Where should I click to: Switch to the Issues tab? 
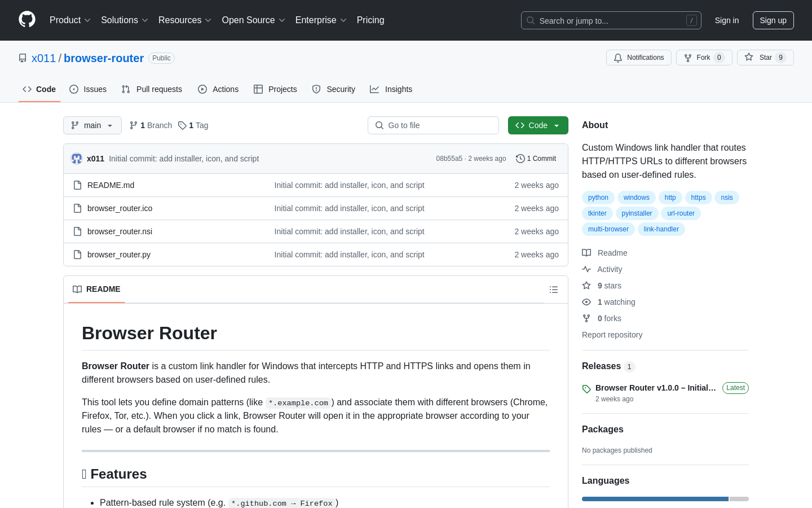[88, 89]
